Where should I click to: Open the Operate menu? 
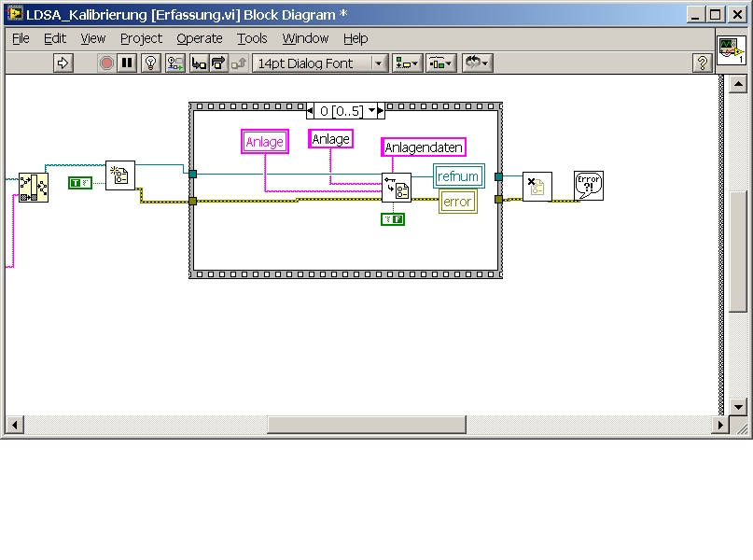(200, 38)
